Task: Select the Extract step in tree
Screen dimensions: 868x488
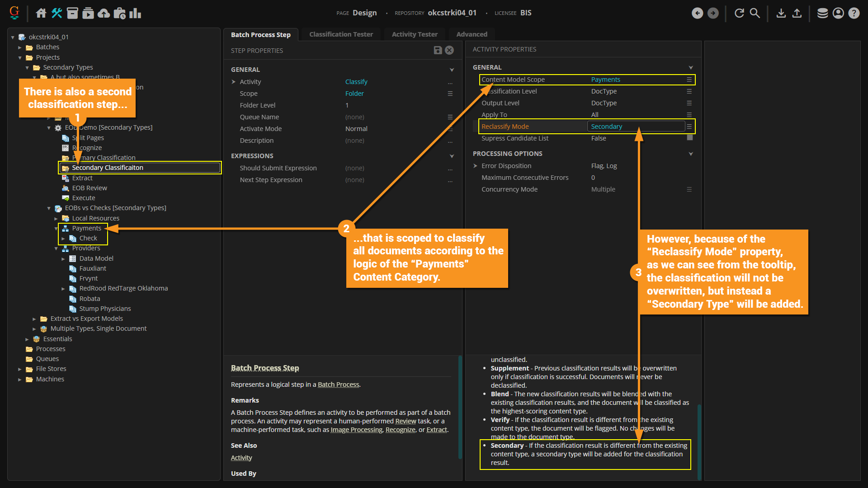Action: click(x=82, y=178)
